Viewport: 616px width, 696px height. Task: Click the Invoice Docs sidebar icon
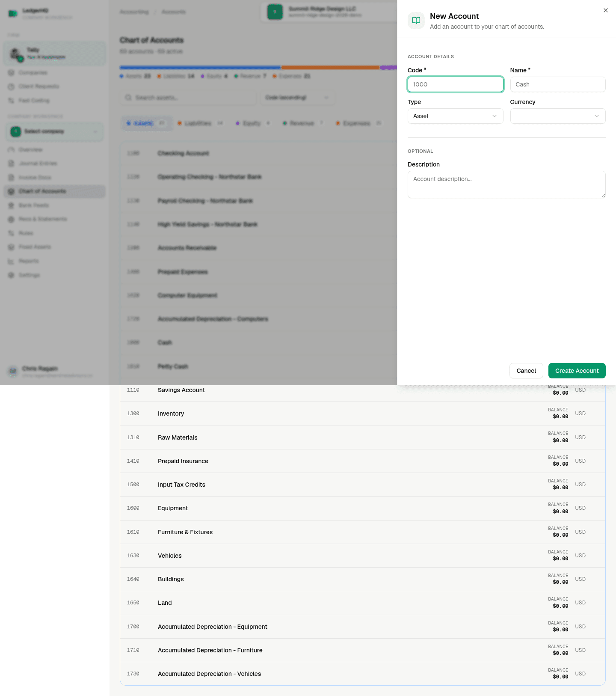point(11,177)
